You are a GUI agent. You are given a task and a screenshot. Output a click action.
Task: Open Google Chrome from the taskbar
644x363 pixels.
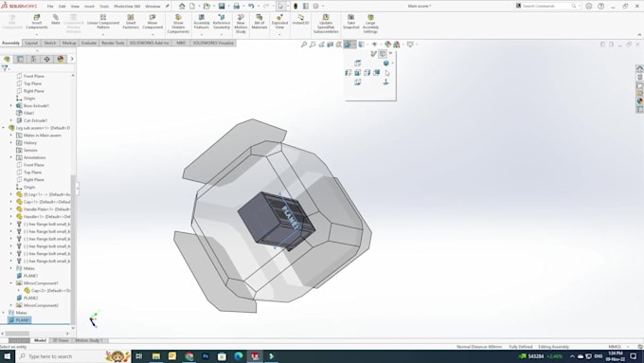[x=188, y=356]
